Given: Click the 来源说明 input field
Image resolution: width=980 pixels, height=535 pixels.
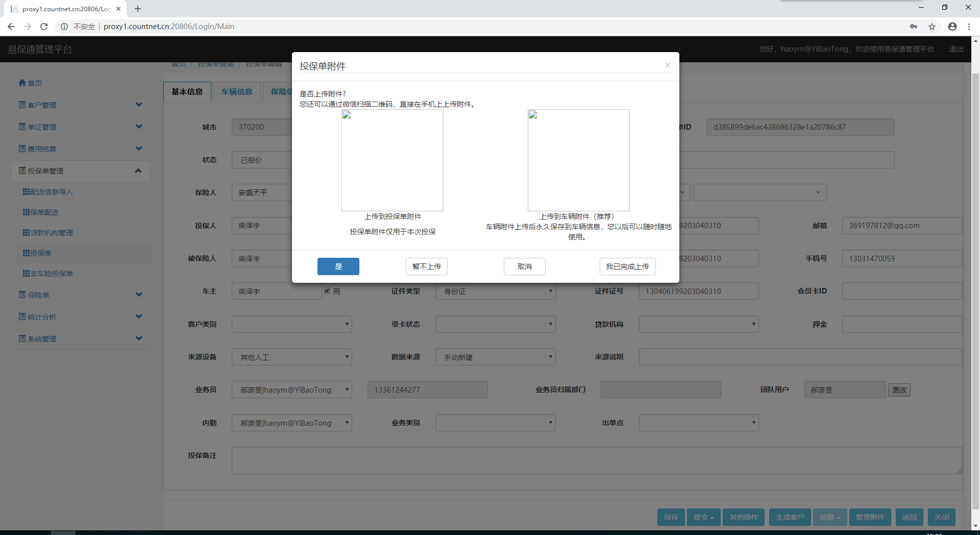Looking at the screenshot, I should (800, 357).
